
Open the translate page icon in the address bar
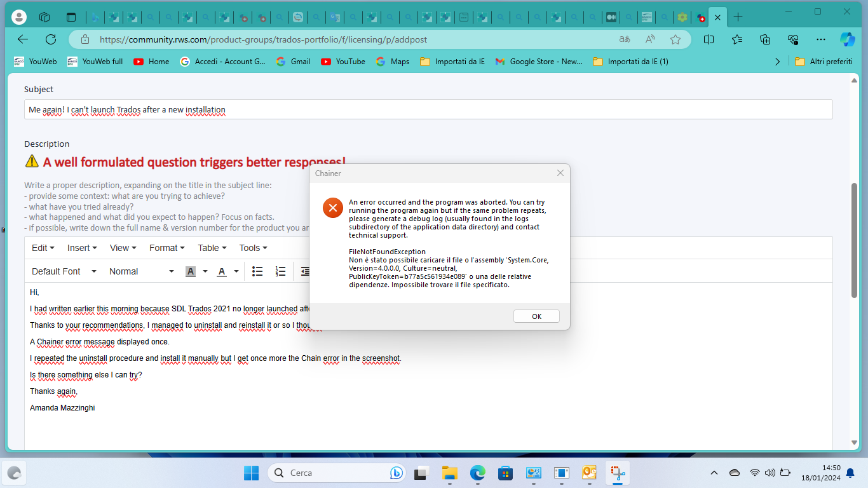tap(625, 39)
